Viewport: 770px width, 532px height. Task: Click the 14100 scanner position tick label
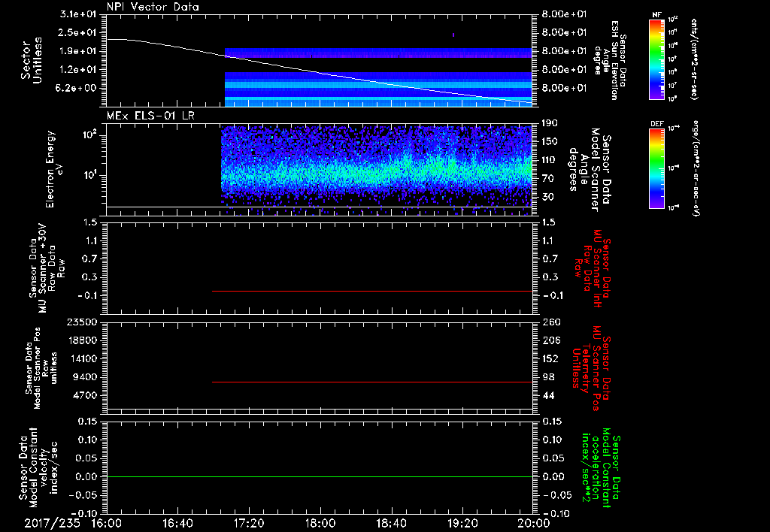click(82, 358)
